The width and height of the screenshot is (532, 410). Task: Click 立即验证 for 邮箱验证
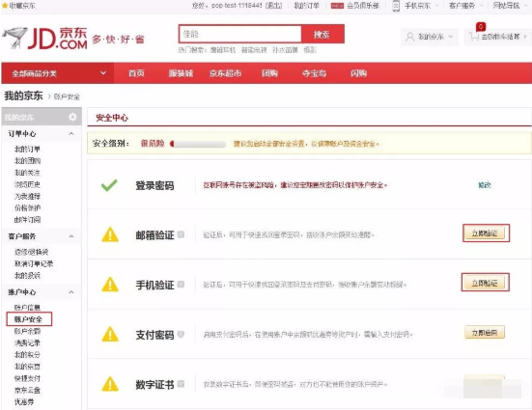pyautogui.click(x=485, y=233)
